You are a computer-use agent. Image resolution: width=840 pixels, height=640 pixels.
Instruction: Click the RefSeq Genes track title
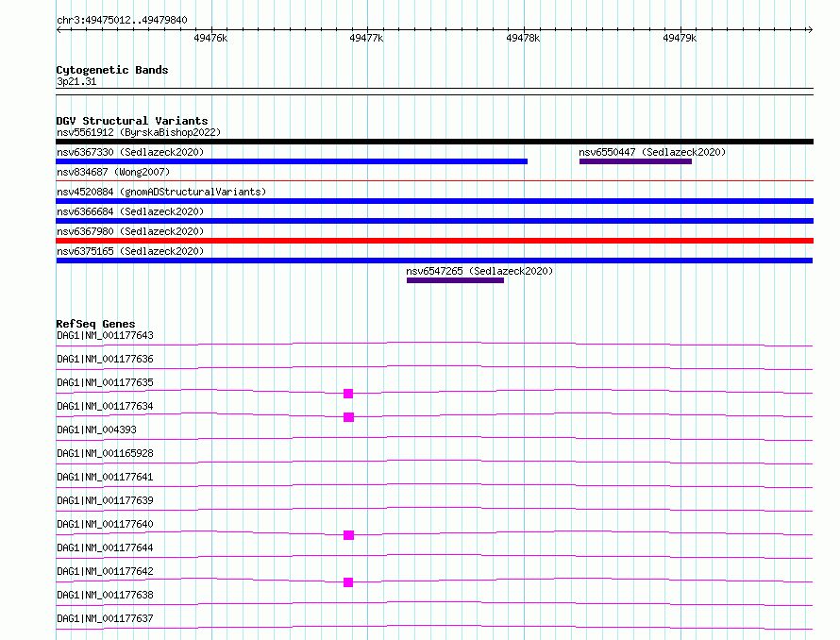95,324
